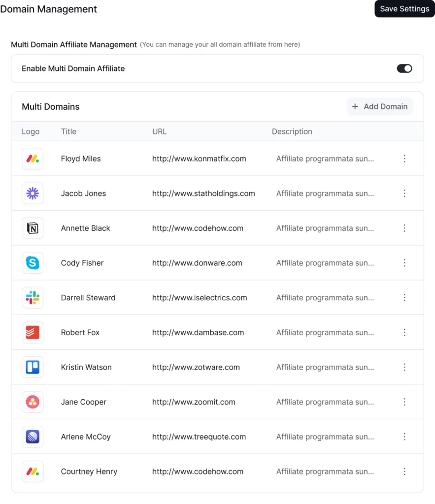This screenshot has width=435, height=504.
Task: Click the Arlene McCoy Linear logo
Action: coord(33,437)
